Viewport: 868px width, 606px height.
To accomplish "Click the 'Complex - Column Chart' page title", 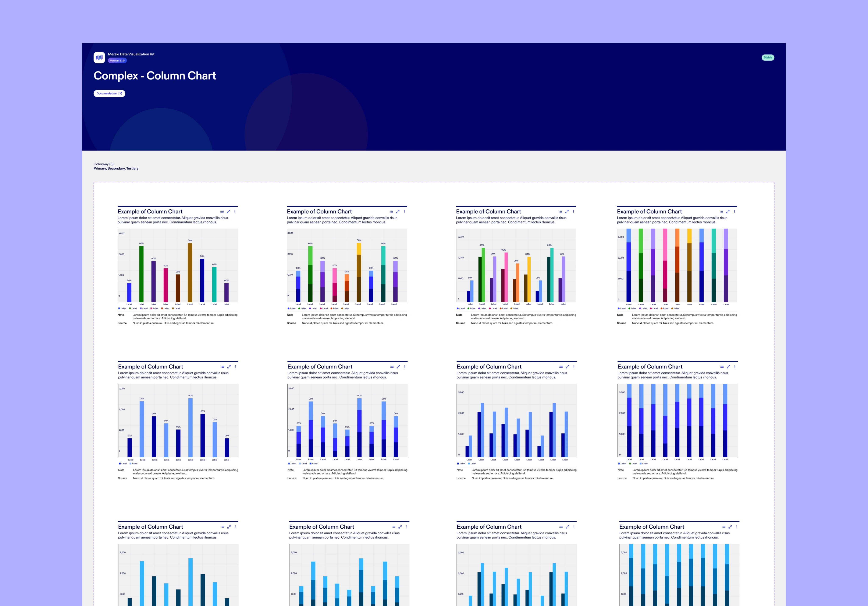I will click(155, 76).
